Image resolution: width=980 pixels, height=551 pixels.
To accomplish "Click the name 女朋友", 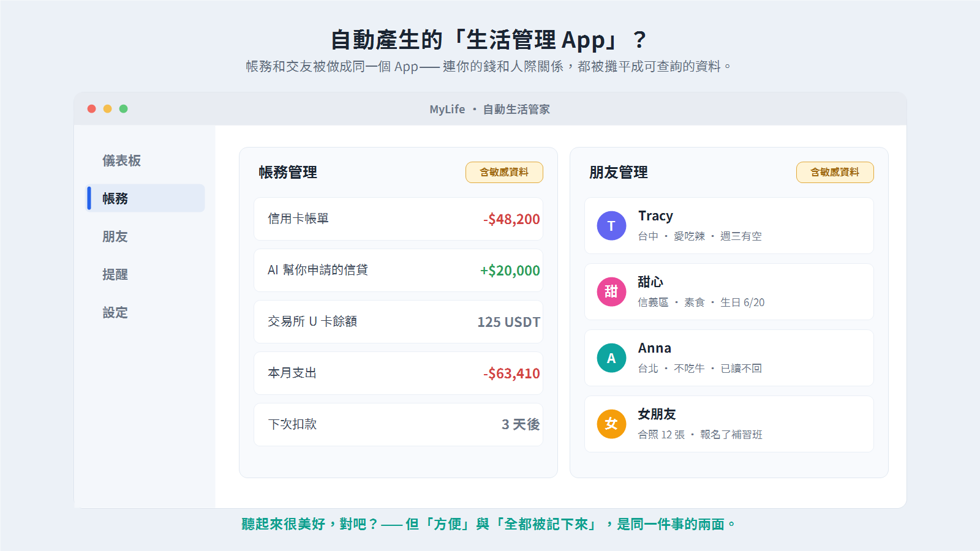I will click(657, 414).
